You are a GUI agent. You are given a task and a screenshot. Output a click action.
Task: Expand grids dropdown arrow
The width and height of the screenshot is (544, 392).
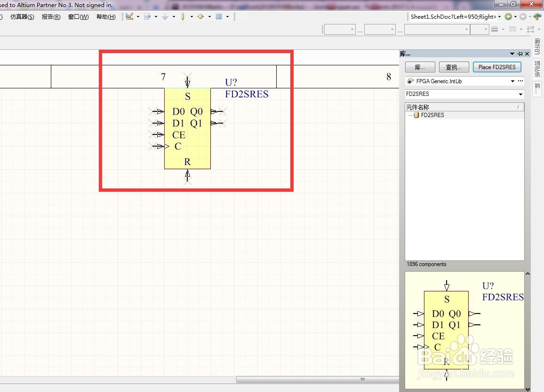tap(228, 16)
